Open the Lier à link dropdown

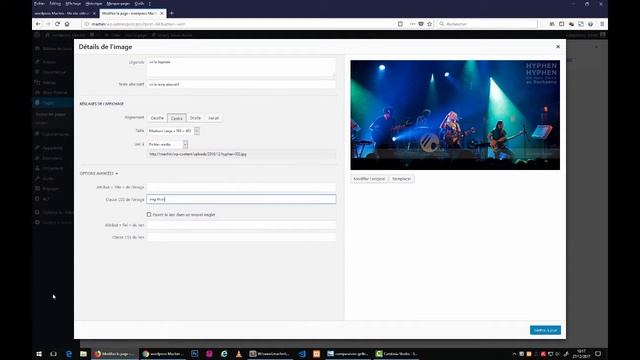click(167, 144)
